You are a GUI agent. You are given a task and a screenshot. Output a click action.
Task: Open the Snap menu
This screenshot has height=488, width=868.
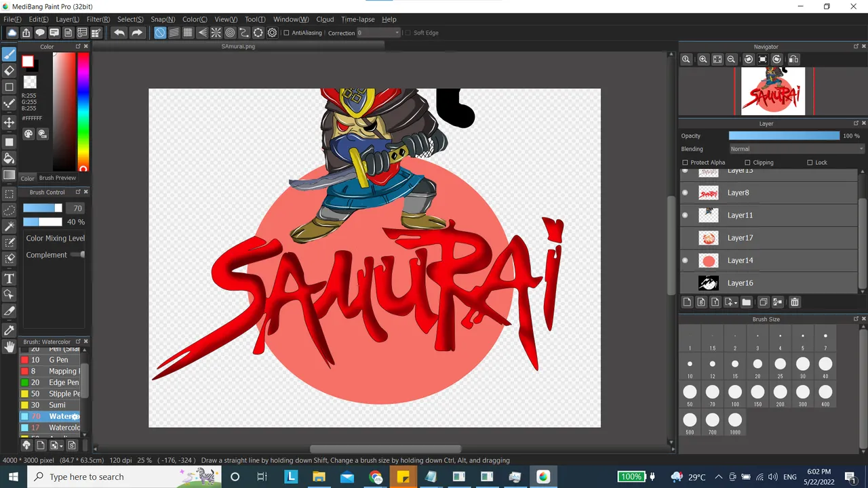pyautogui.click(x=163, y=19)
